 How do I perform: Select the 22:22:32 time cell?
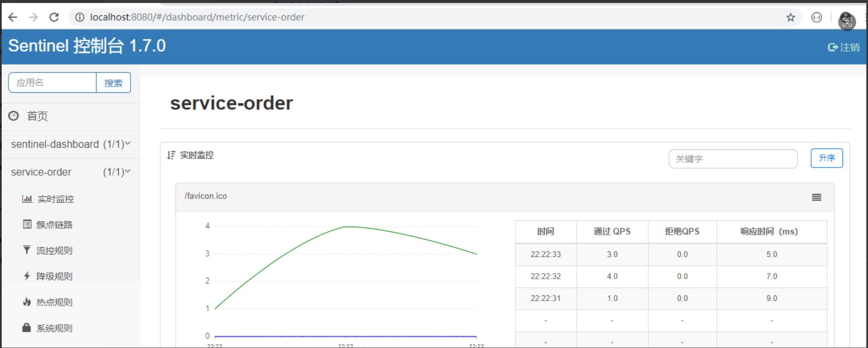546,277
